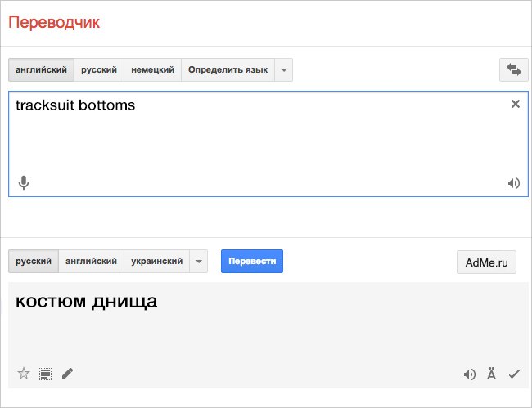Select английский as the source language
This screenshot has width=532, height=408.
[42, 70]
